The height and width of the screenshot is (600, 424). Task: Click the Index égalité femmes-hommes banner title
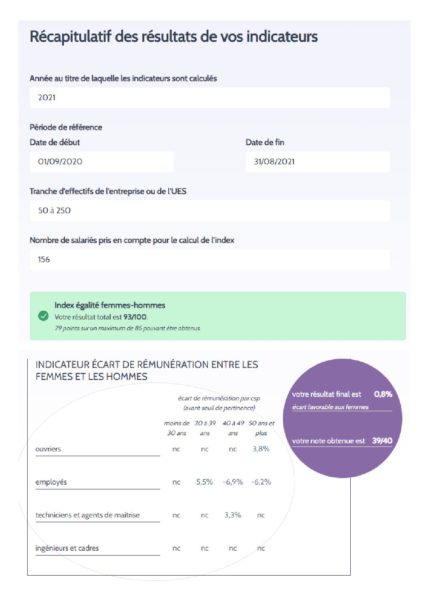tap(110, 305)
